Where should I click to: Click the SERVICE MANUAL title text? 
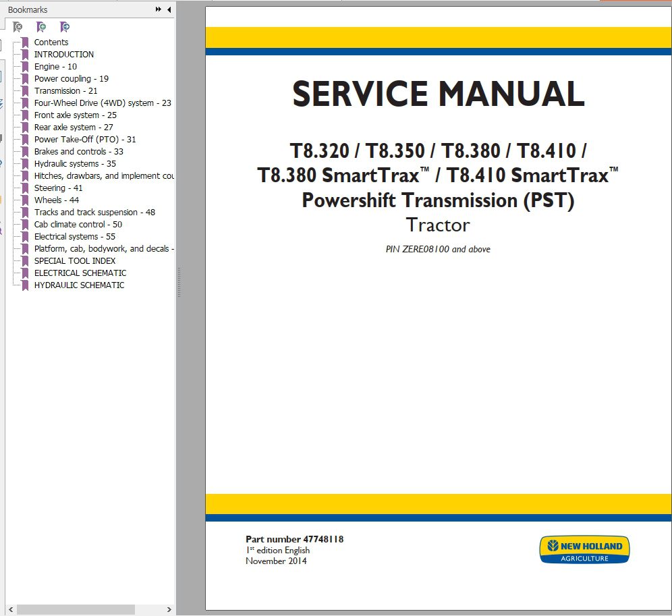click(x=438, y=94)
